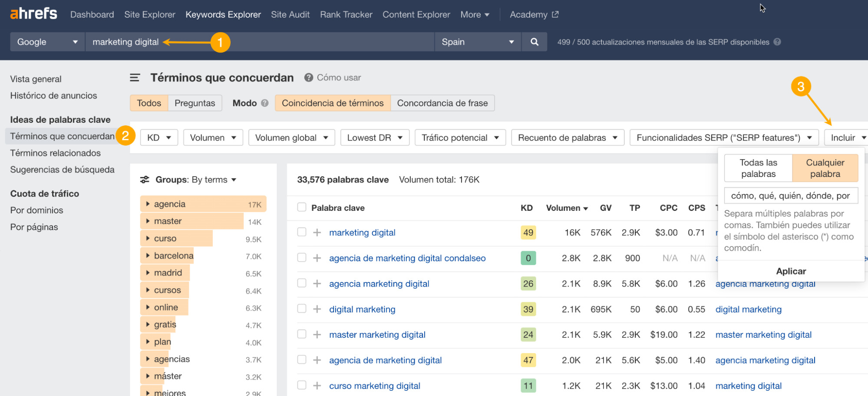Screen dimensions: 868x396
Task: Open Site Audit from the top menu
Action: (290, 14)
